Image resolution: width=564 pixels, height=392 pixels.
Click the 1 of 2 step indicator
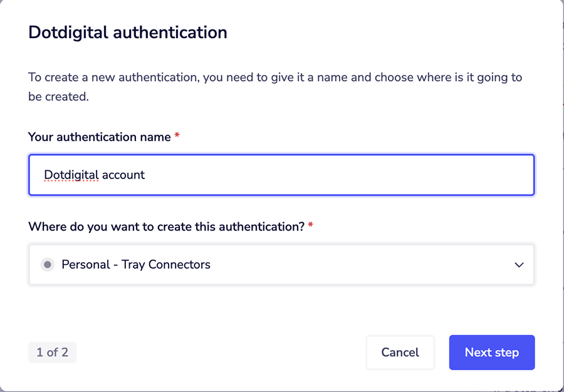(x=52, y=353)
